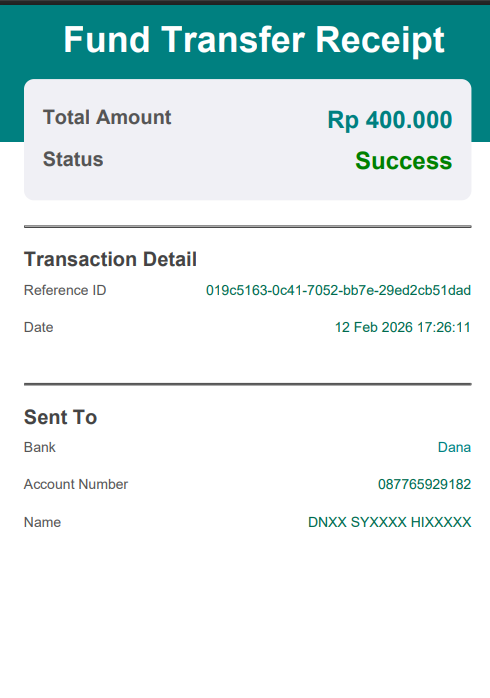This screenshot has width=490, height=698.
Task: Click the divider above Sent To
Action: [247, 384]
